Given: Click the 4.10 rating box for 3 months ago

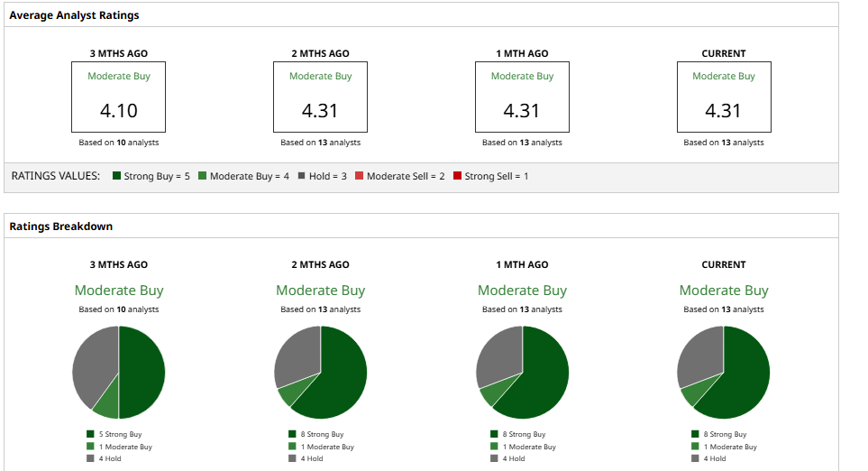Looking at the screenshot, I should (x=119, y=97).
